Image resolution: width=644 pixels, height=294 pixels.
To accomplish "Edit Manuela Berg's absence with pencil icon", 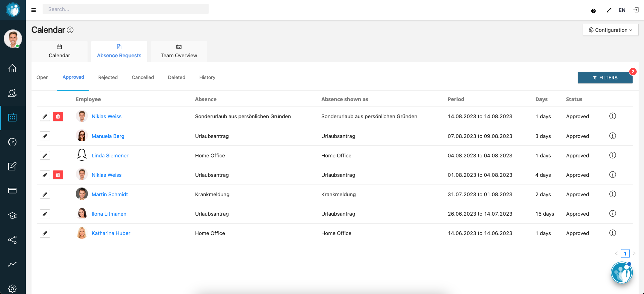I will (x=45, y=136).
